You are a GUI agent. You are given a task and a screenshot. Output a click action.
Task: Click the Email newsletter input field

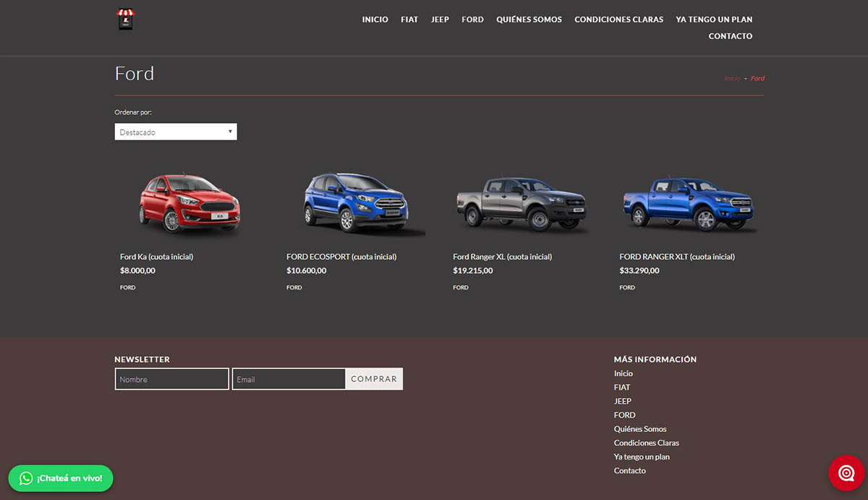coord(289,379)
